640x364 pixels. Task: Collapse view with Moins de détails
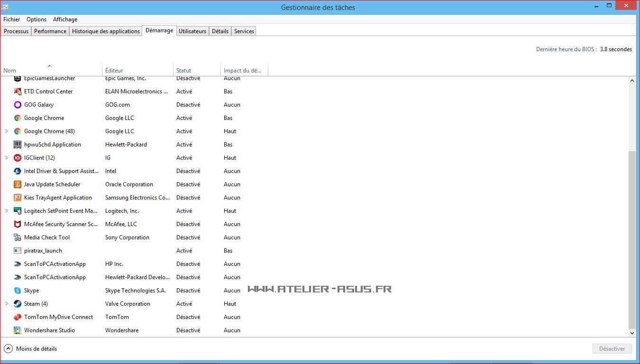click(x=31, y=349)
